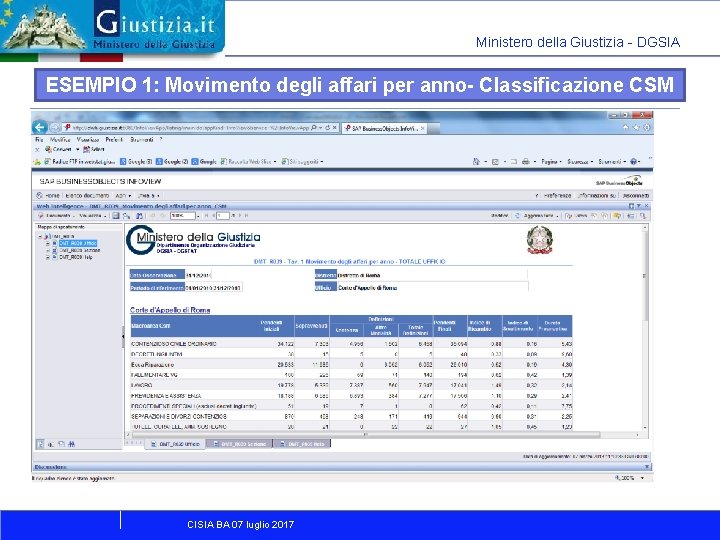Open the Pagina dropdown in IE command bar
This screenshot has height=540, width=720.
[551, 162]
